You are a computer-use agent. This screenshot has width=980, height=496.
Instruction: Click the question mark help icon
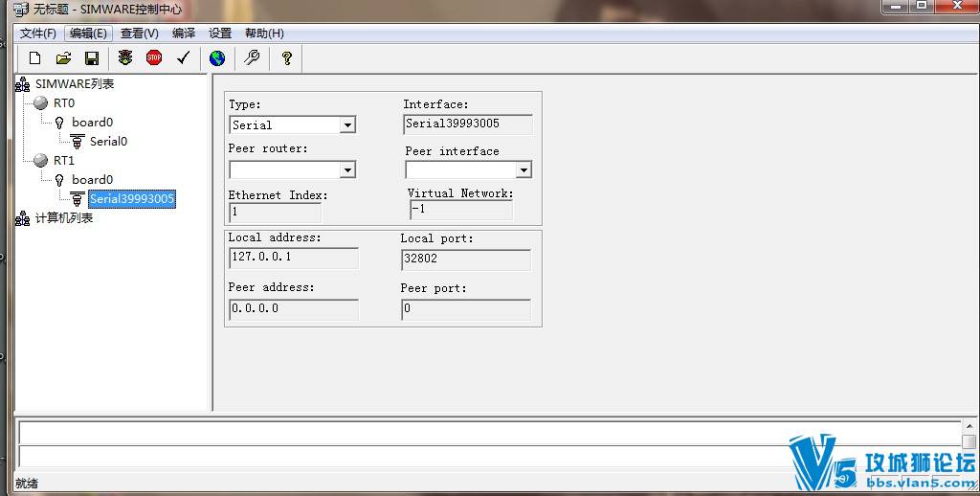click(287, 58)
